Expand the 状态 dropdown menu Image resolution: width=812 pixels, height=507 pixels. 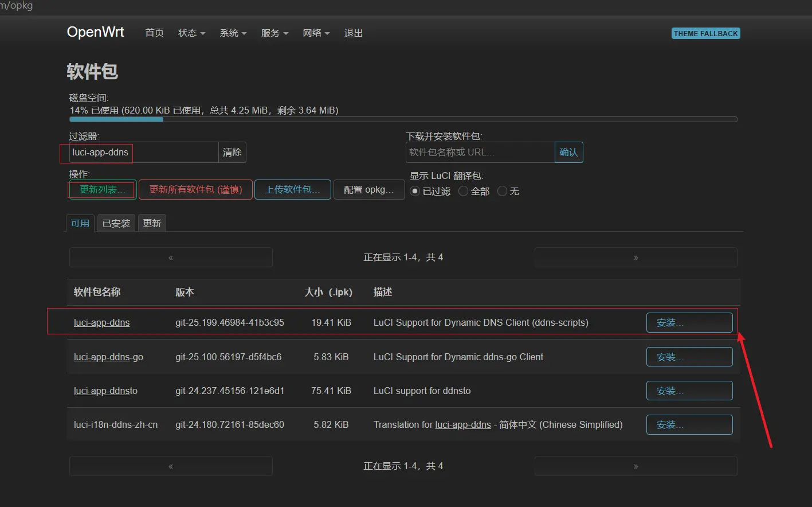click(191, 33)
